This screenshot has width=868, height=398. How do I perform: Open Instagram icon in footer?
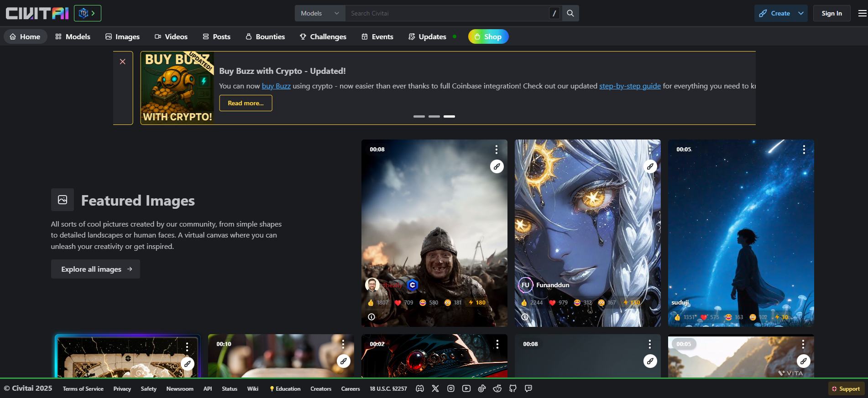(451, 388)
